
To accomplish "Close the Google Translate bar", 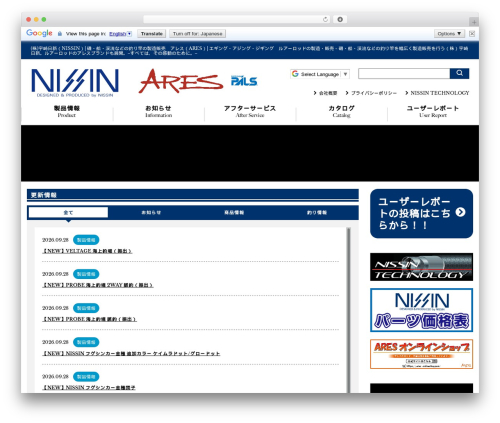I will (x=472, y=34).
